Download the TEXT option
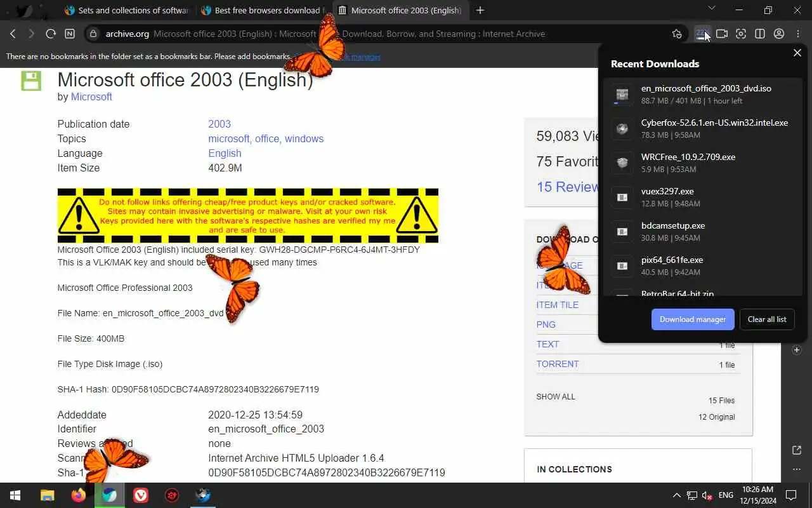 (548, 344)
